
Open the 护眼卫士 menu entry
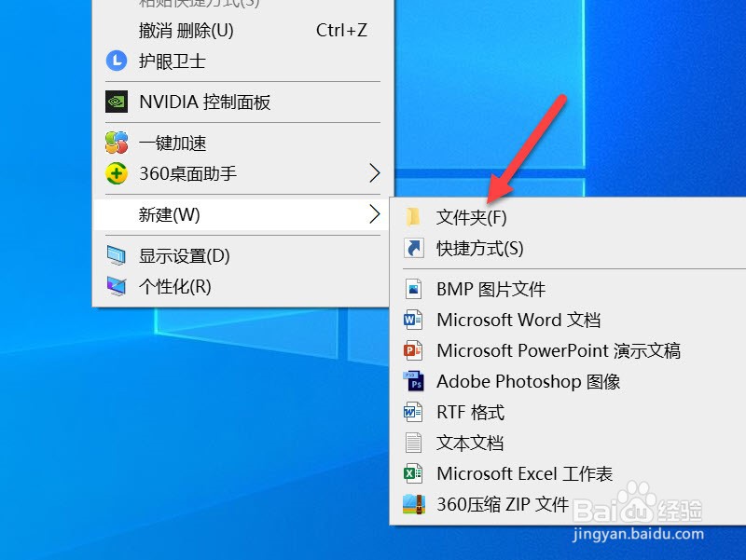pyautogui.click(x=242, y=61)
